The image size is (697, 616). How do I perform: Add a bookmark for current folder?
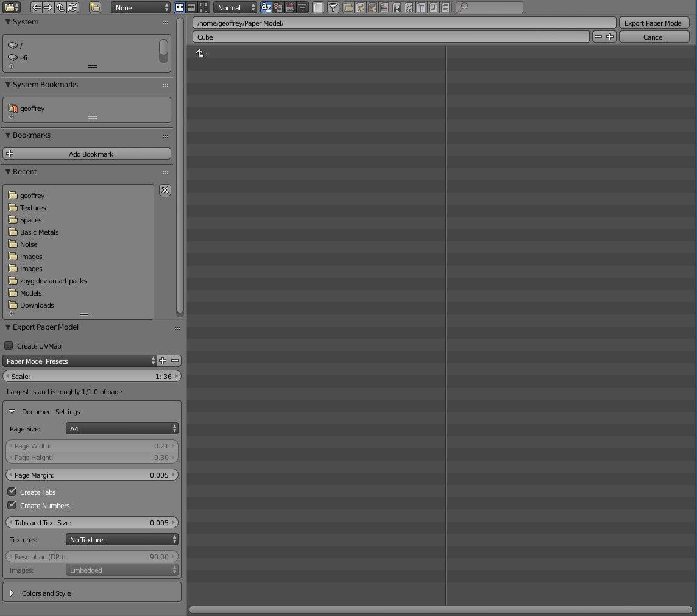click(x=87, y=154)
